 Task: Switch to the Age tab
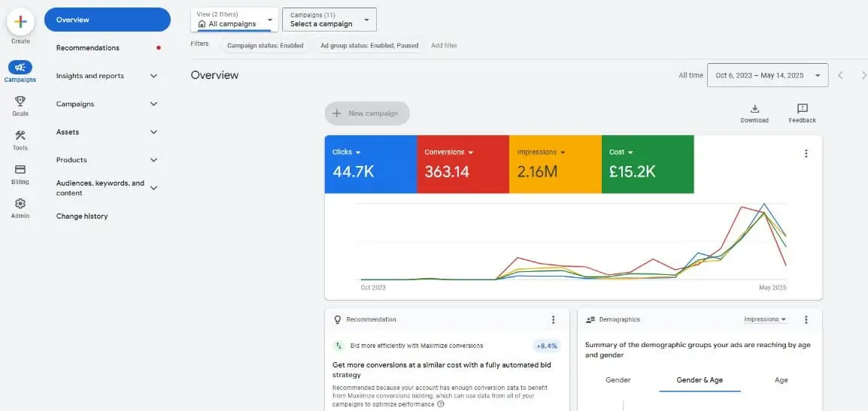781,380
